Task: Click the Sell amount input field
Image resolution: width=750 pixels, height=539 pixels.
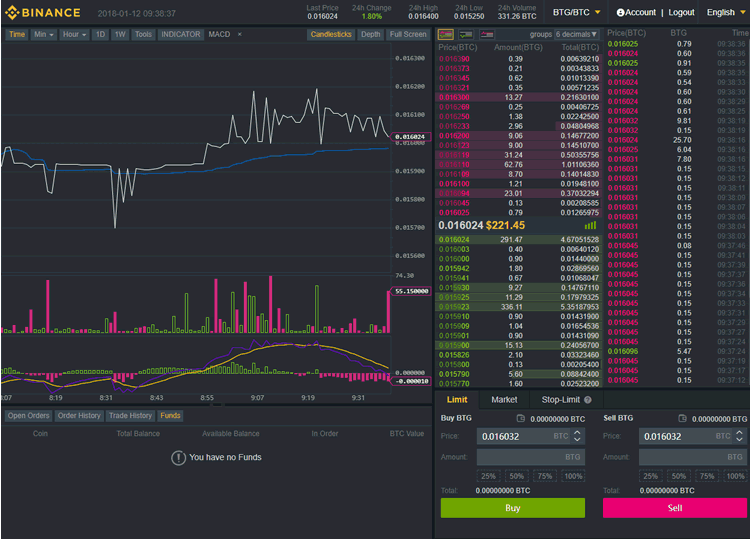Action: [x=693, y=457]
